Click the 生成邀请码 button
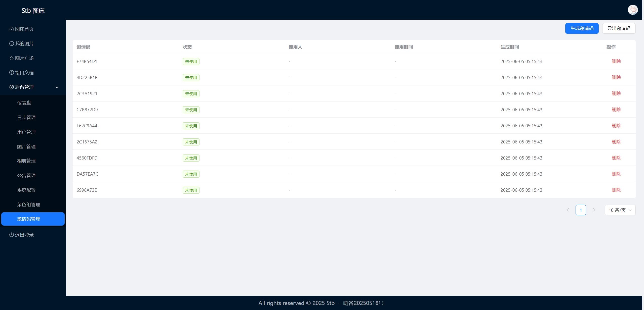The width and height of the screenshot is (644, 310). coord(582,28)
